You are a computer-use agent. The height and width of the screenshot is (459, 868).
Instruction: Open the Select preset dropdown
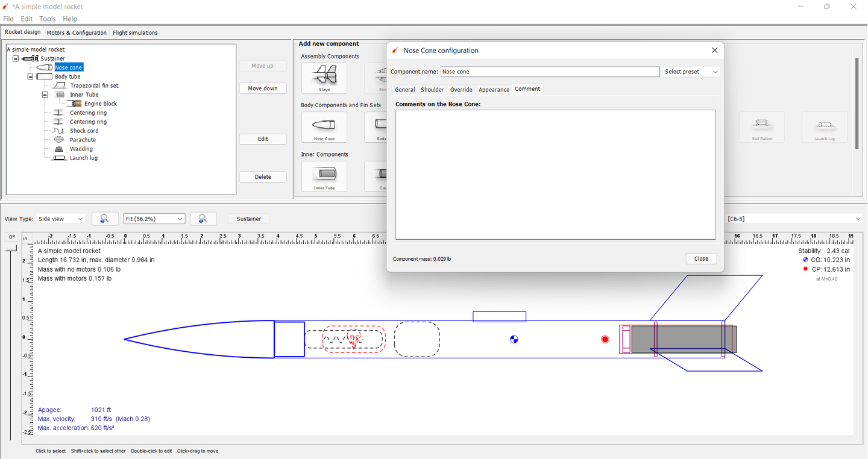tap(691, 72)
